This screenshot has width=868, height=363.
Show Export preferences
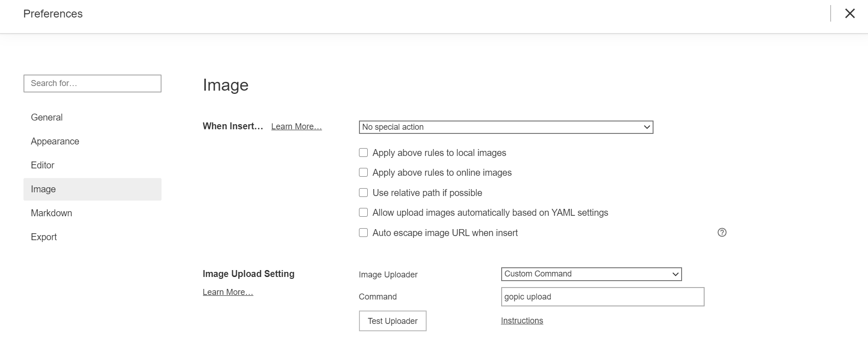click(44, 237)
